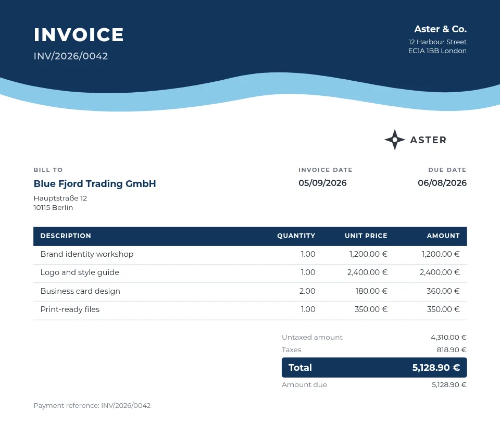
Task: Select customer name Blue Fjord Trading GmbH
Action: pyautogui.click(x=95, y=184)
